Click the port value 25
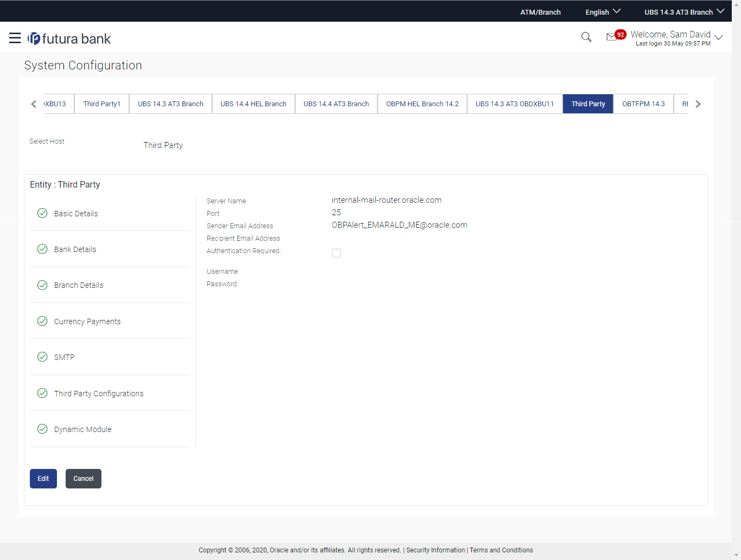Screen dimensions: 741x560 pyautogui.click(x=336, y=213)
